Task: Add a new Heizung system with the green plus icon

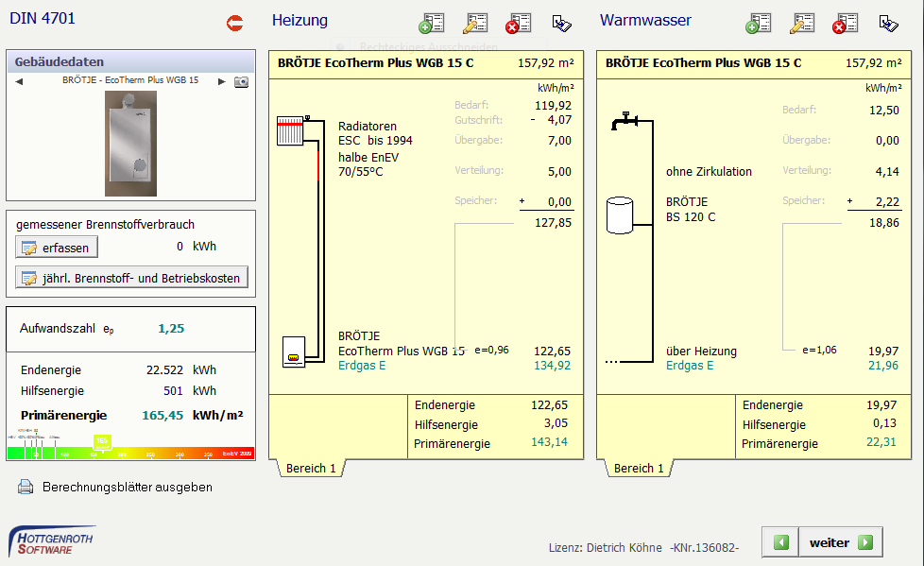Action: pyautogui.click(x=431, y=24)
